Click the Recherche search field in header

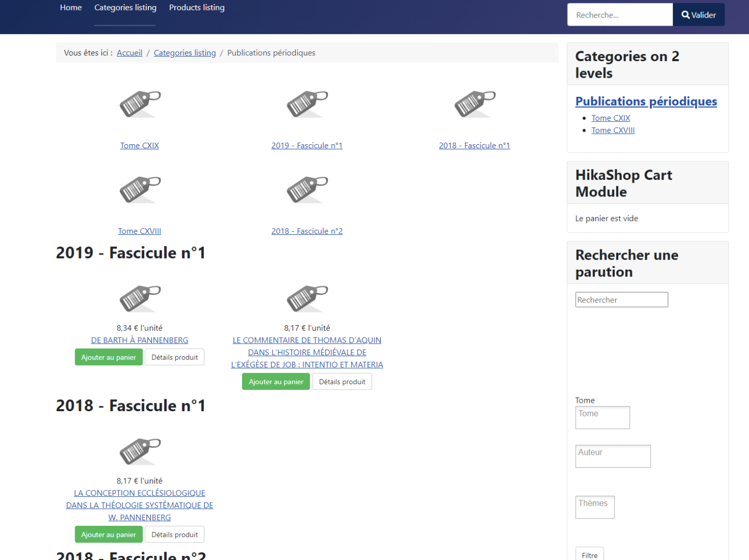point(620,15)
